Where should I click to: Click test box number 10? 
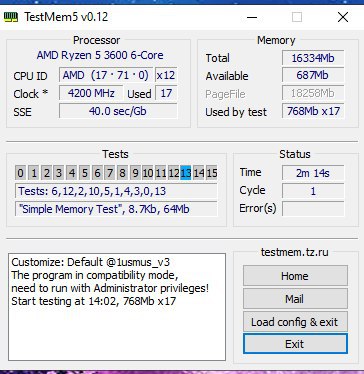pyautogui.click(x=148, y=173)
